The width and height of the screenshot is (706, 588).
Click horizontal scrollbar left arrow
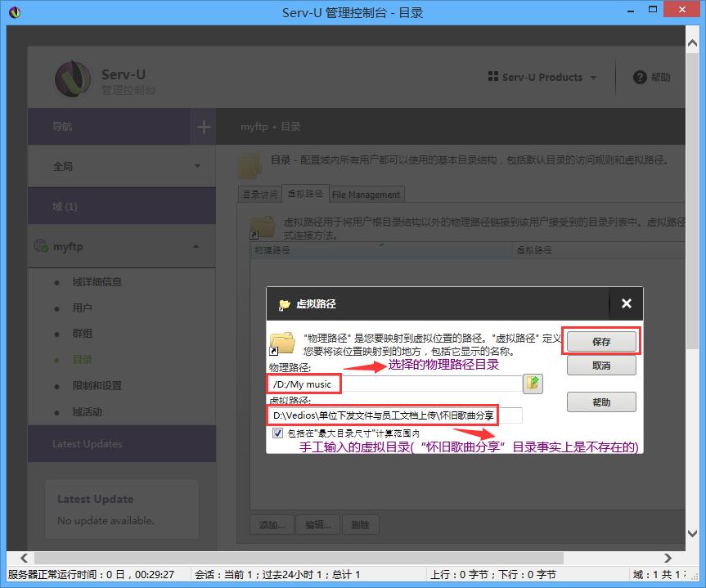(25, 559)
